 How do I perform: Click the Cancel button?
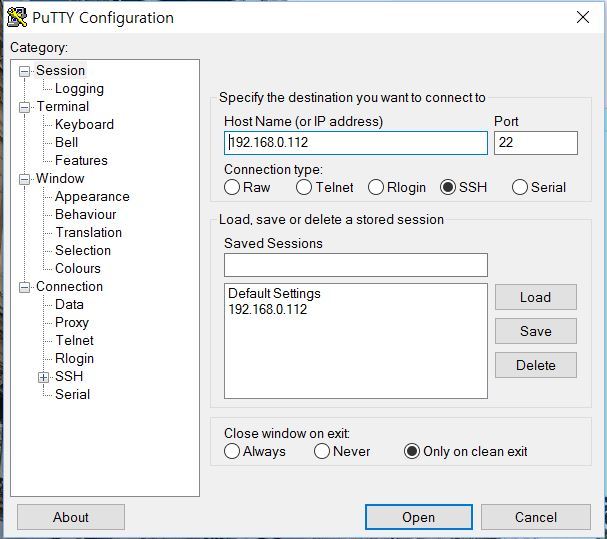(536, 517)
